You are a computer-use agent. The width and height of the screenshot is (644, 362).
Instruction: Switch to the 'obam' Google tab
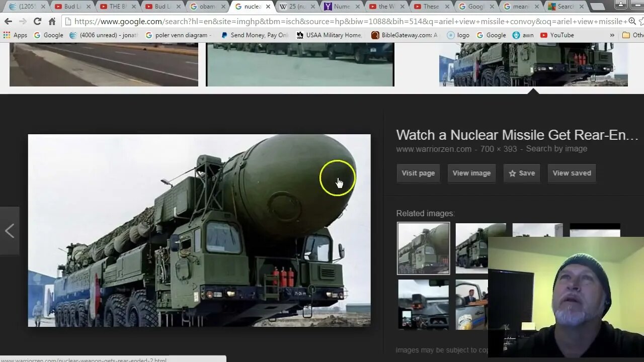[x=207, y=7]
